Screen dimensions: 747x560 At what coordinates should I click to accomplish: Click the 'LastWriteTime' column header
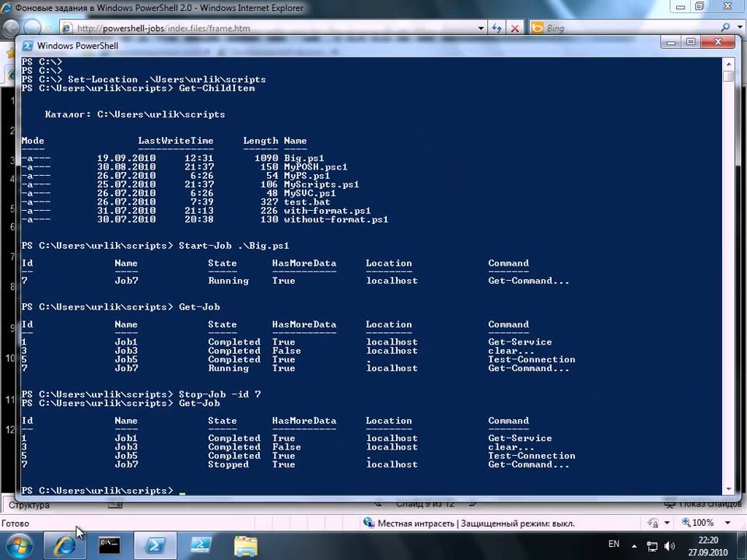tap(176, 141)
